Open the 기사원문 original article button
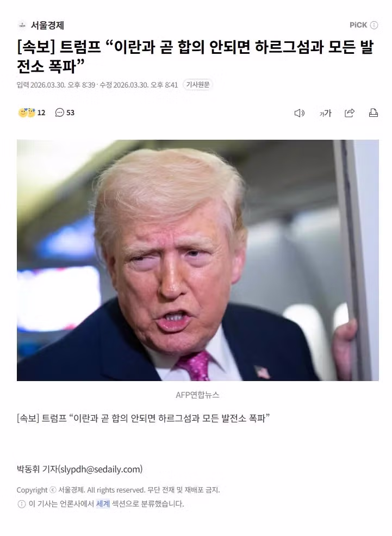 [197, 84]
